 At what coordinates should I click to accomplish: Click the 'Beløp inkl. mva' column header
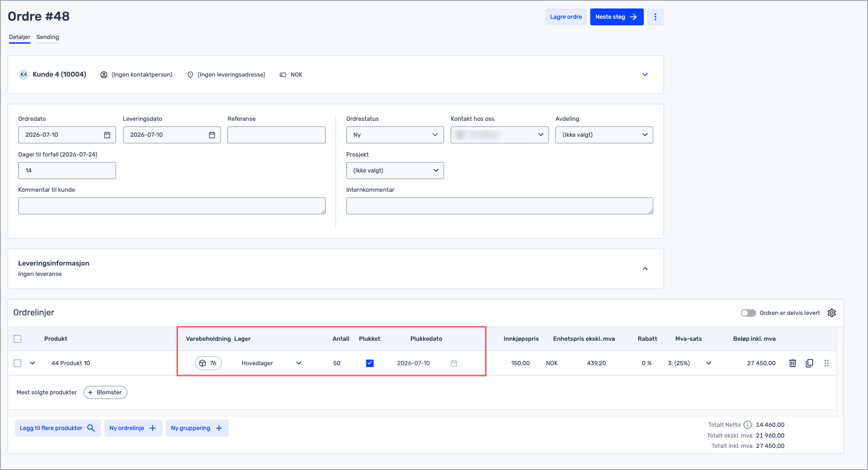tap(754, 339)
